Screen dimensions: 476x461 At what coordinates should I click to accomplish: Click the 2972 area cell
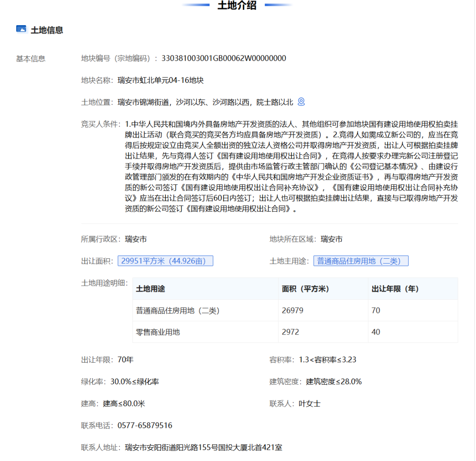[290, 332]
